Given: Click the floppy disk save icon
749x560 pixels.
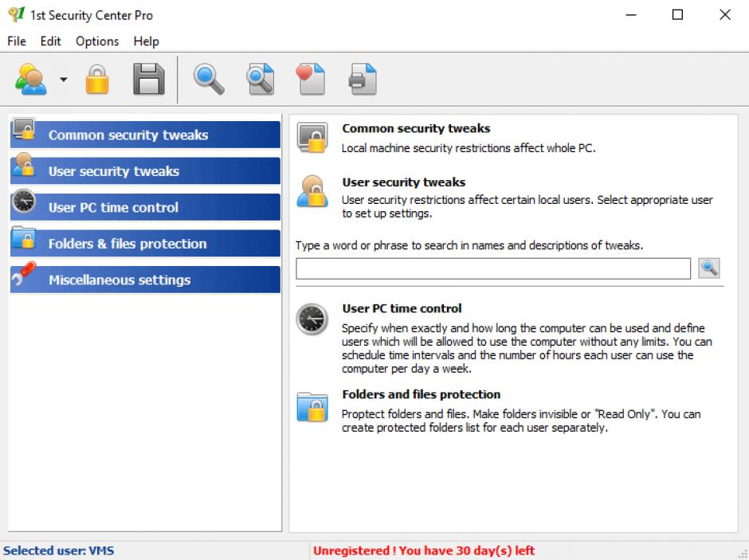Looking at the screenshot, I should tap(148, 79).
